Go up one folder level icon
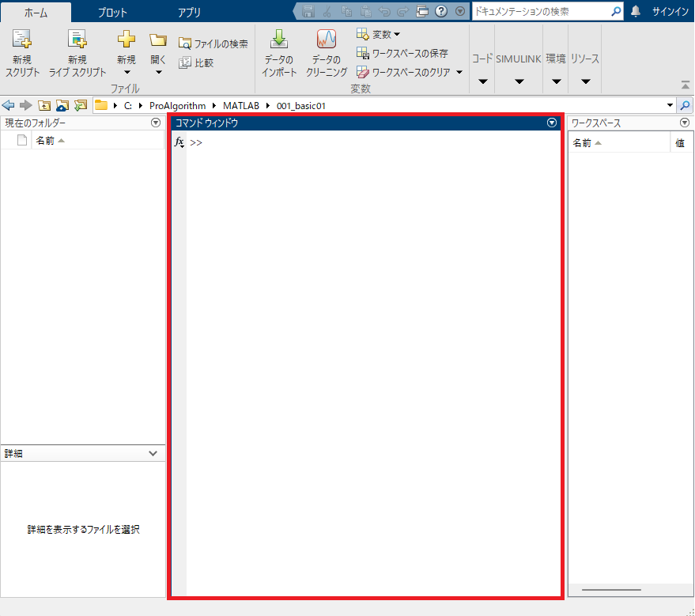The width and height of the screenshot is (695, 616). tap(44, 105)
